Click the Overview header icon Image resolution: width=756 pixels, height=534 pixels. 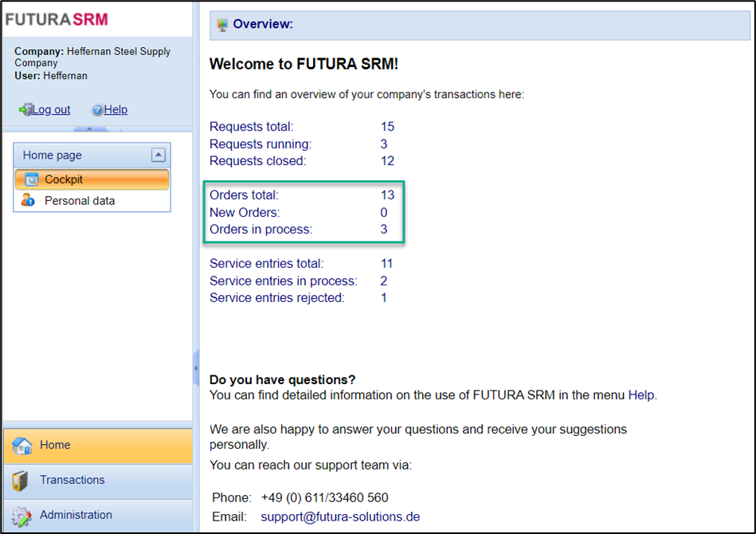[x=222, y=25]
